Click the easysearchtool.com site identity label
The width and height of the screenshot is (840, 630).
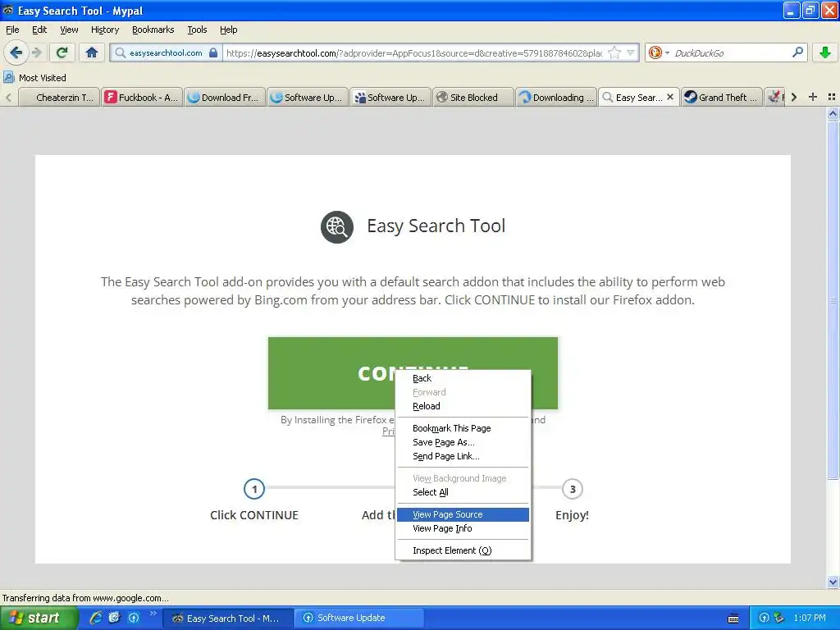166,53
